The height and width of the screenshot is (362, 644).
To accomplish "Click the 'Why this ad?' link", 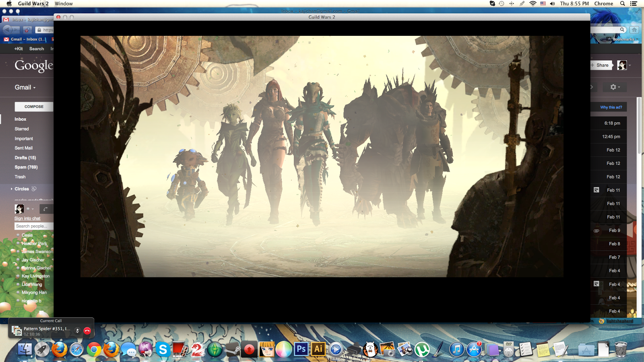I will [611, 107].
